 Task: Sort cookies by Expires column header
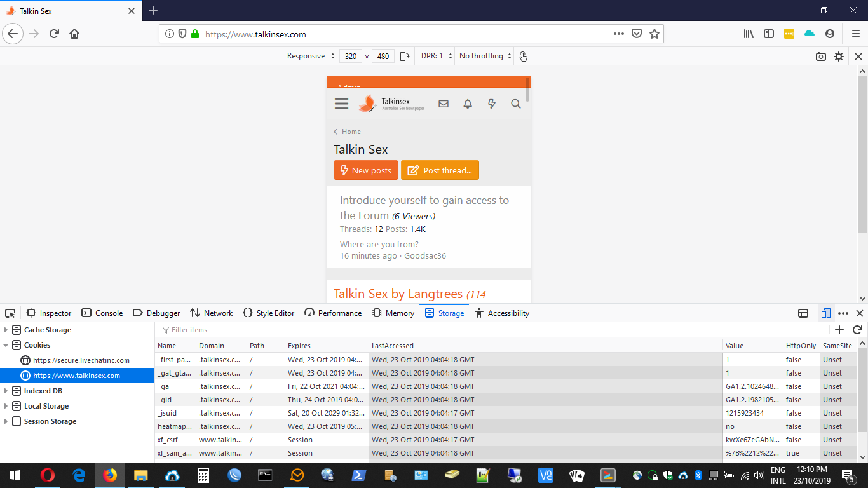coord(327,346)
